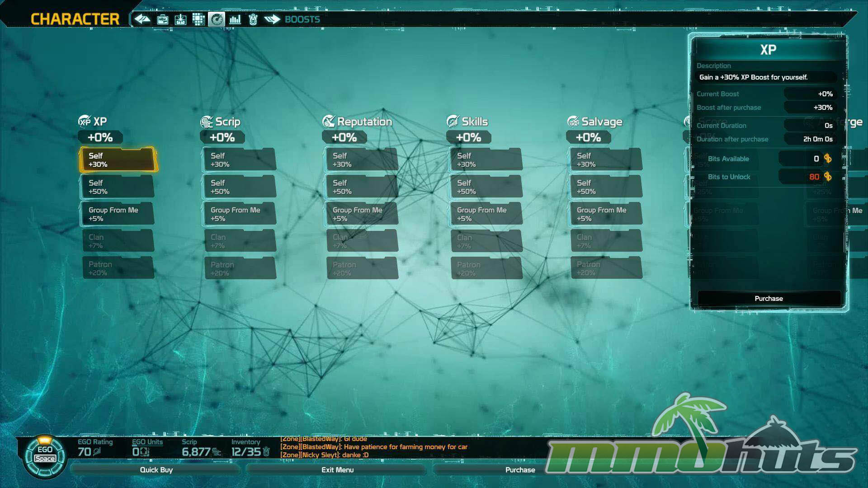Select Salvage Self +50% boost
868x488 pixels.
pos(606,187)
